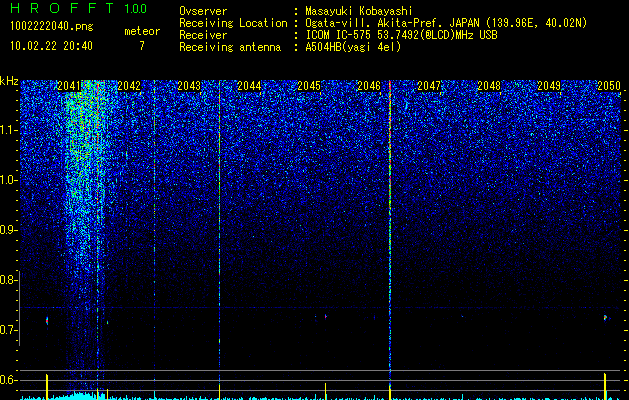Viewport: 629px width, 400px height.
Task: Click the meteor count value 7
Action: [x=142, y=46]
